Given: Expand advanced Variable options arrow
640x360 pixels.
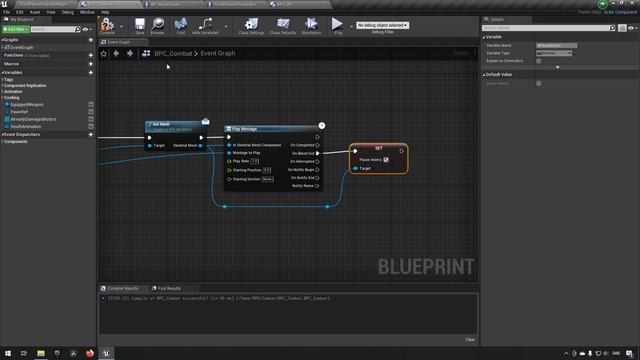Looking at the screenshot, I should [x=558, y=67].
